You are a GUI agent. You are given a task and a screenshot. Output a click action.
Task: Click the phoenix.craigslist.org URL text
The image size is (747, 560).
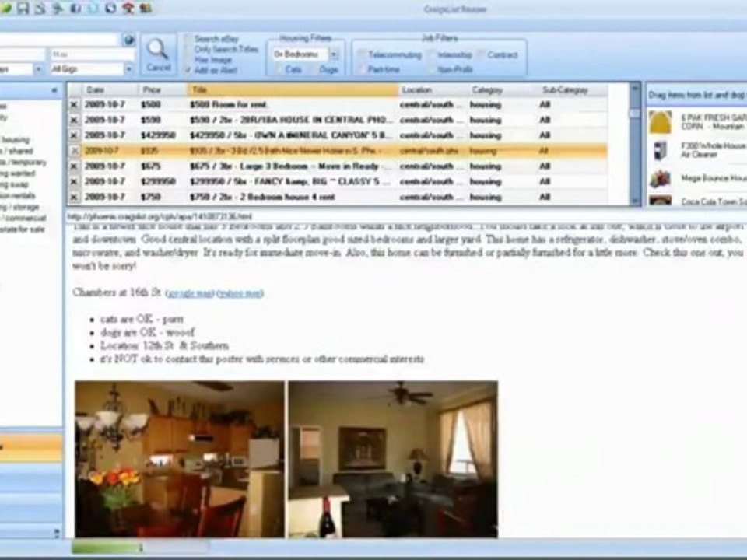[159, 217]
